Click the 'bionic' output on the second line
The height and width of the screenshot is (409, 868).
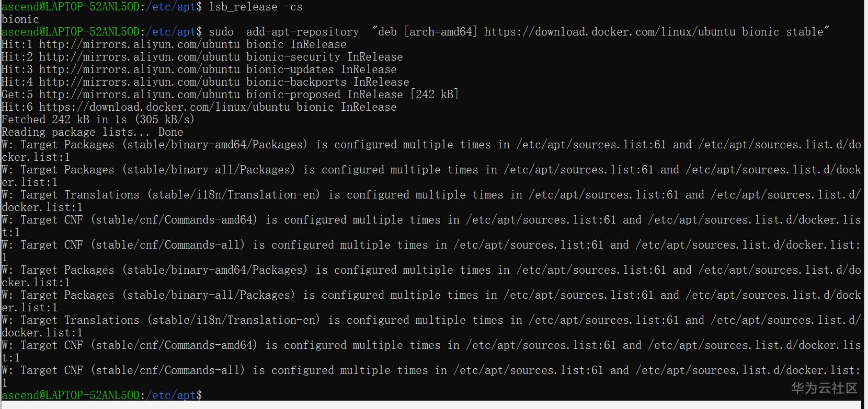click(20, 19)
